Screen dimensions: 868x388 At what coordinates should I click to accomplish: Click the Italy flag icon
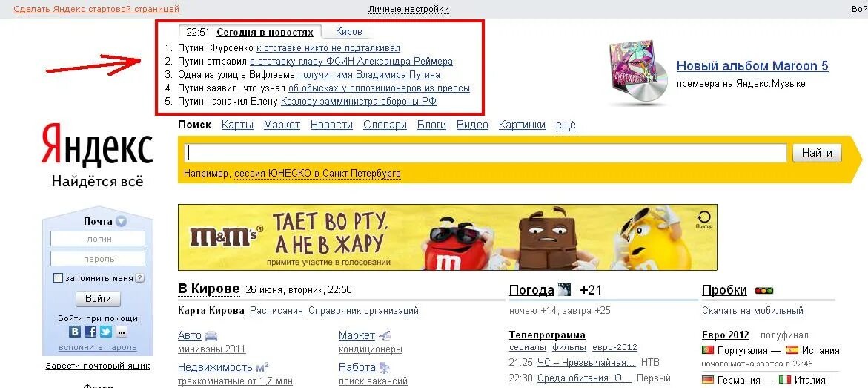coord(784,381)
